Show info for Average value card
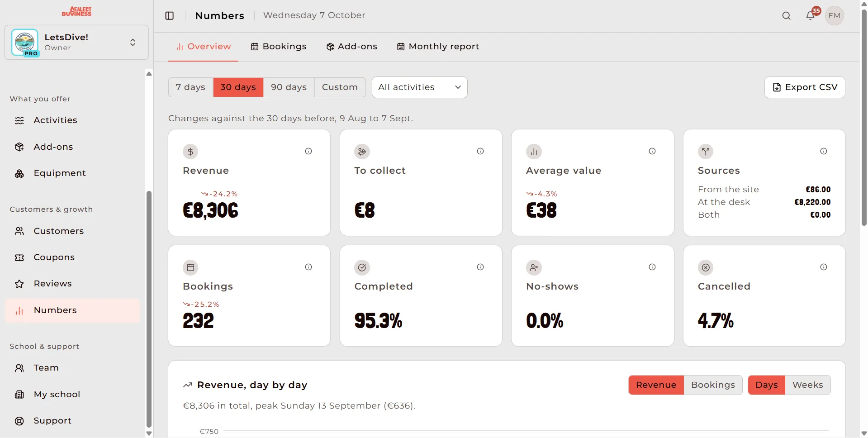This screenshot has width=868, height=438. click(652, 151)
